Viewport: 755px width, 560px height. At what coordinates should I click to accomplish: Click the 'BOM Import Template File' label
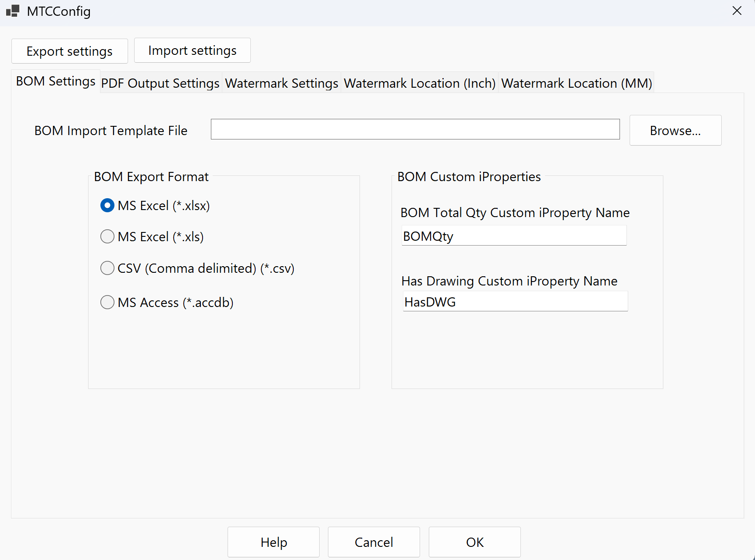click(x=111, y=131)
